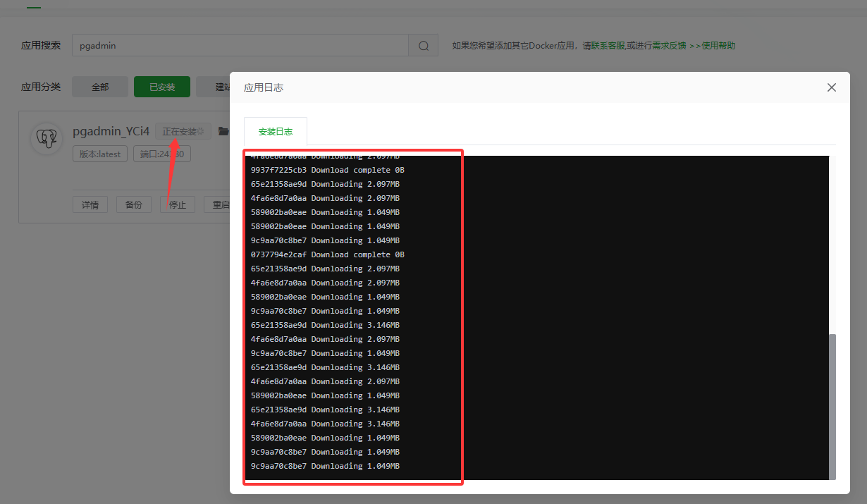
Task: Select the 已安装 category filter
Action: click(x=162, y=87)
